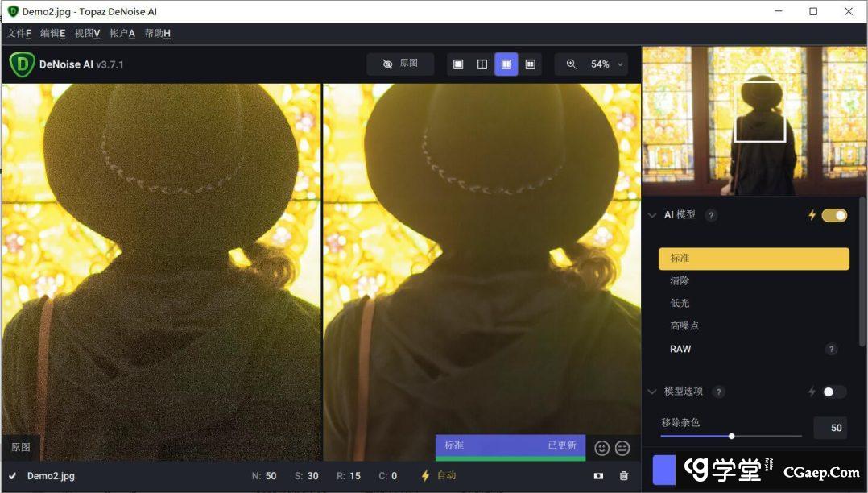Open the 视图 menu
The width and height of the screenshot is (868, 493).
point(87,33)
